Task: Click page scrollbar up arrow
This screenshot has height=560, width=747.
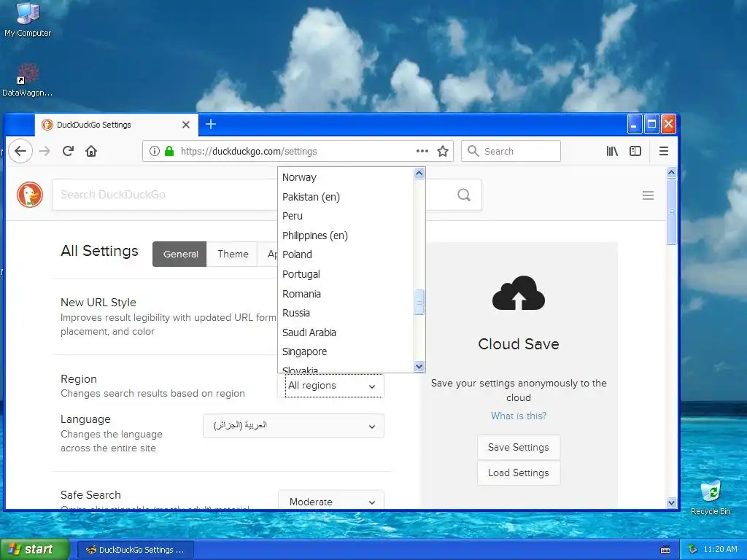Action: click(x=671, y=172)
